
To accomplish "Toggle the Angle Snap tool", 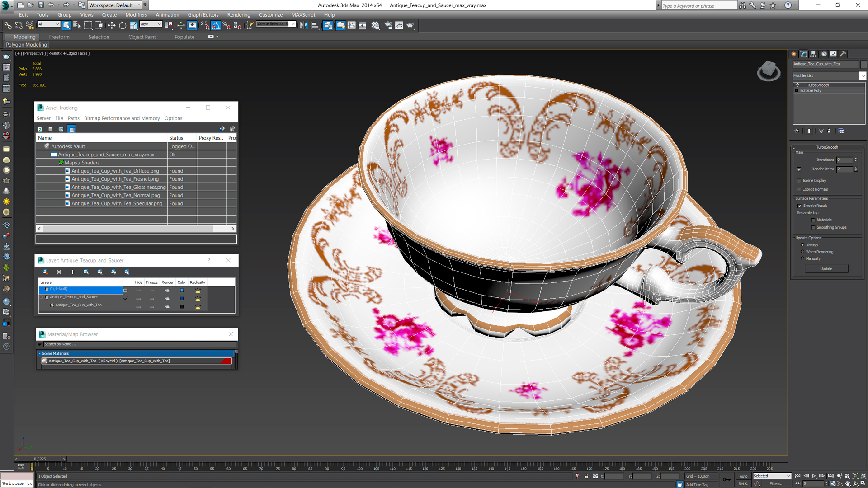I will click(x=216, y=25).
